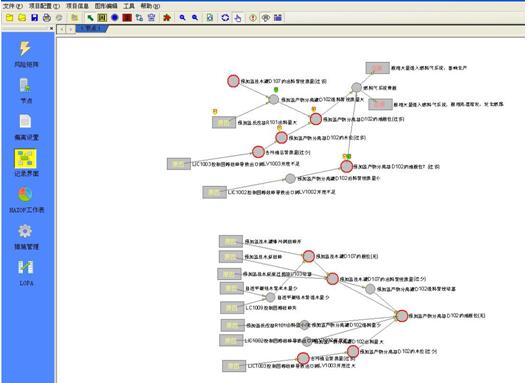Select the blue circle node tool
Image resolution: width=527 pixels, height=383 pixels.
coord(115,17)
